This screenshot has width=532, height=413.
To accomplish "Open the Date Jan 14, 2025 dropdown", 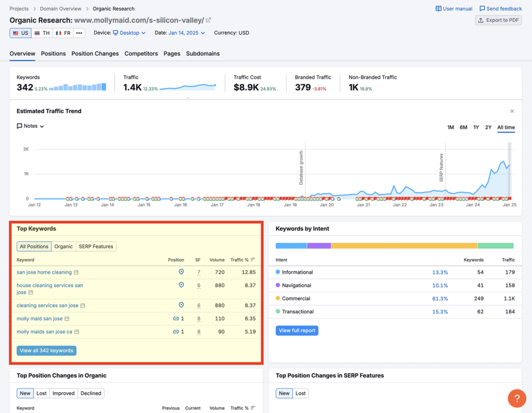I will point(187,33).
